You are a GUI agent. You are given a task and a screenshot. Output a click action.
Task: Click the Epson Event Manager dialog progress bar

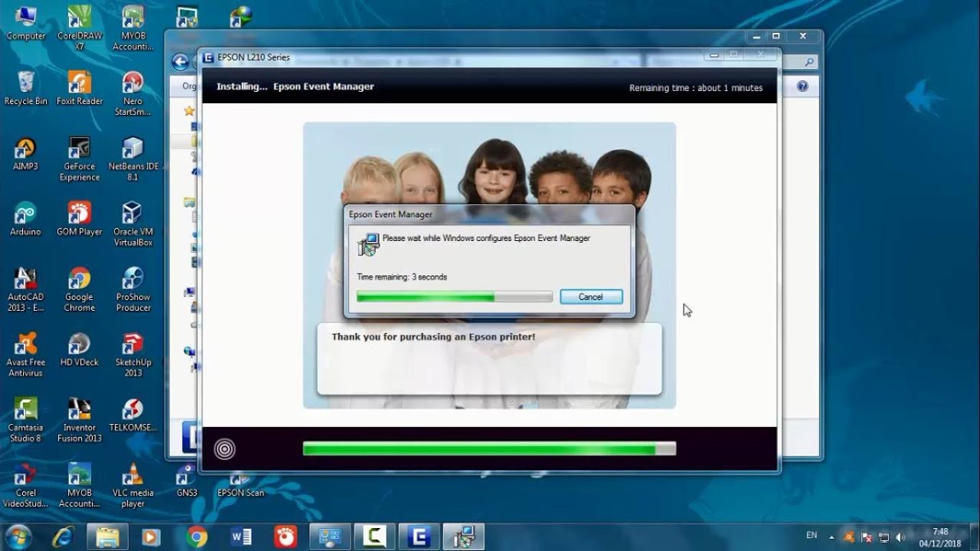tap(454, 297)
